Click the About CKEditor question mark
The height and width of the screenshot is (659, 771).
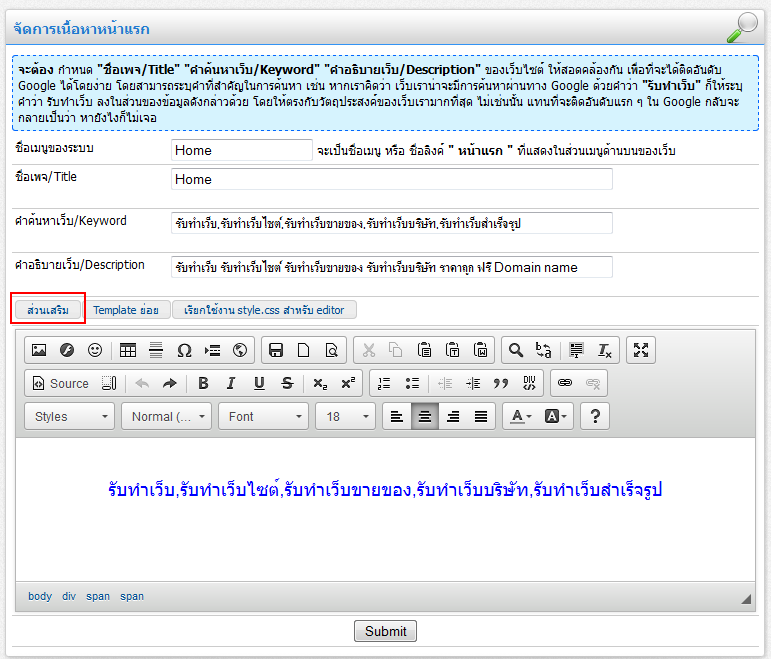(595, 416)
